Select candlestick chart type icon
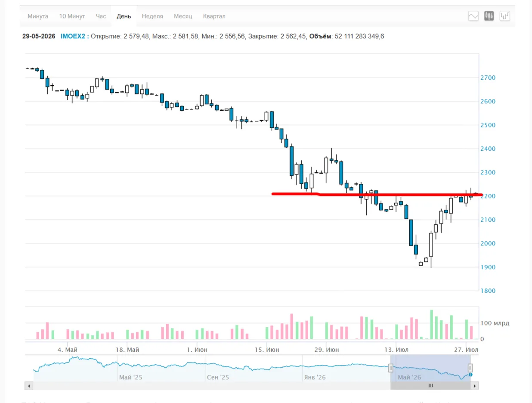The image size is (532, 403). click(x=489, y=16)
